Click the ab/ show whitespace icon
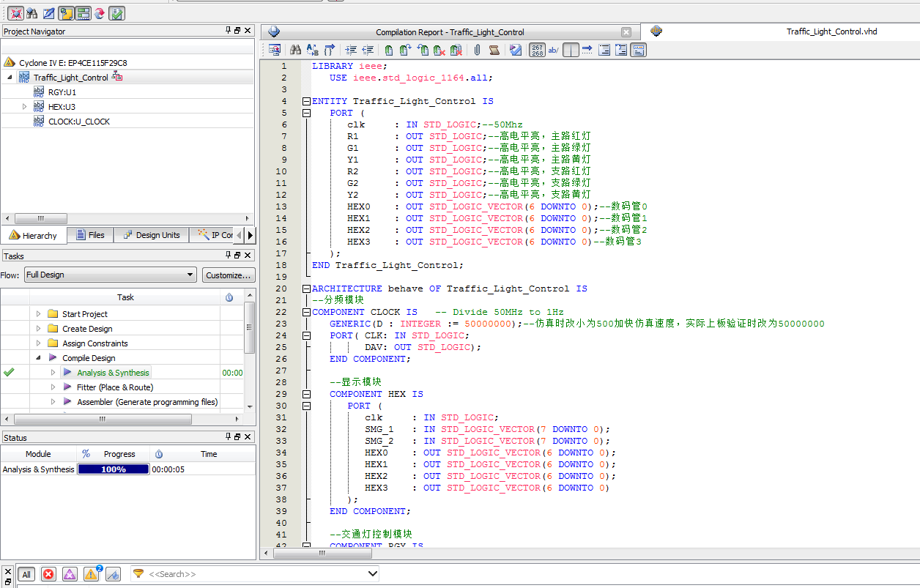 click(x=553, y=50)
